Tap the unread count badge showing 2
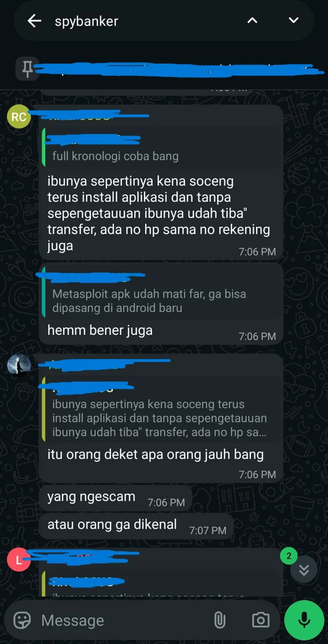 [x=289, y=556]
